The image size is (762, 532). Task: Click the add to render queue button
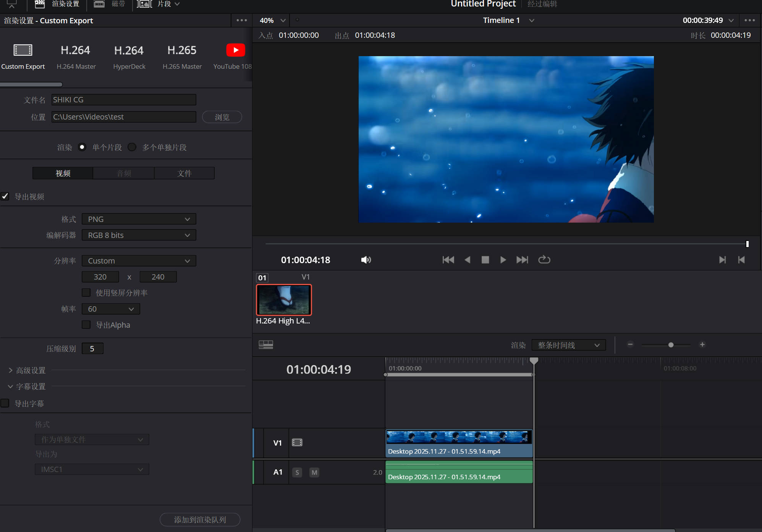(x=200, y=520)
